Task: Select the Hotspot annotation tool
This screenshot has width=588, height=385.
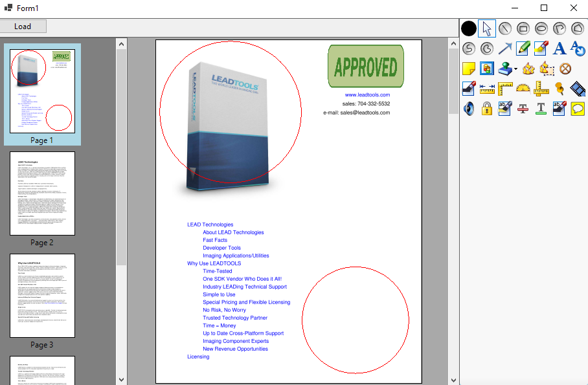Action: [x=486, y=68]
